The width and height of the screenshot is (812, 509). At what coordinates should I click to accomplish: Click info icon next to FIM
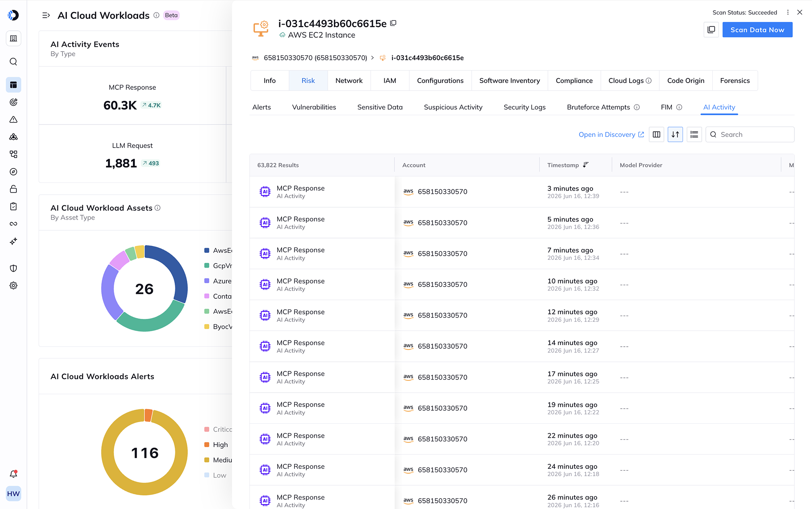pyautogui.click(x=679, y=107)
